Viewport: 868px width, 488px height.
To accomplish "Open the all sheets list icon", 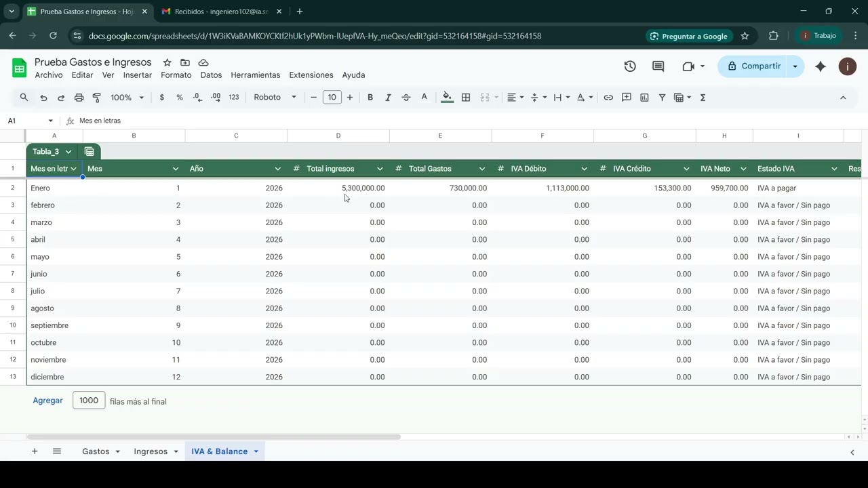I will click(57, 451).
